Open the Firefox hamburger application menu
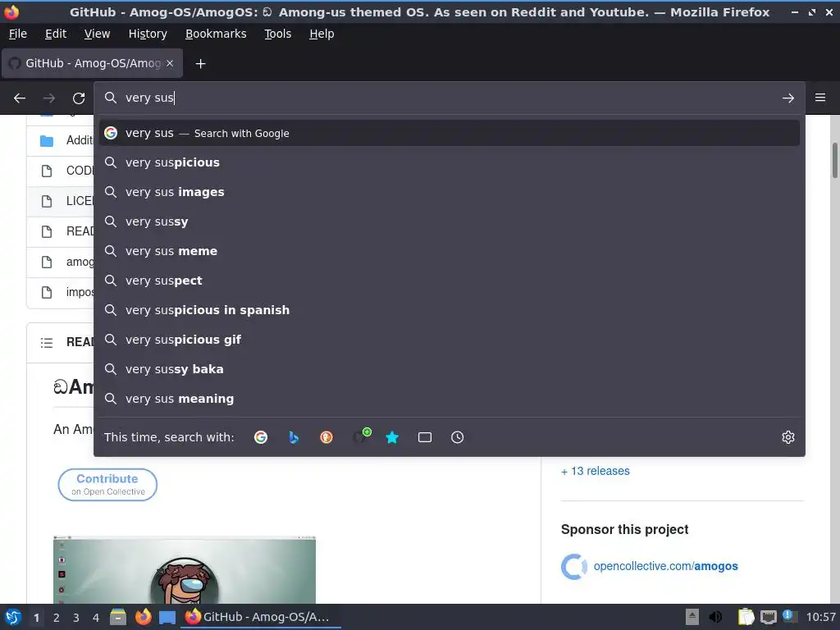Viewport: 840px width, 630px height. [820, 98]
